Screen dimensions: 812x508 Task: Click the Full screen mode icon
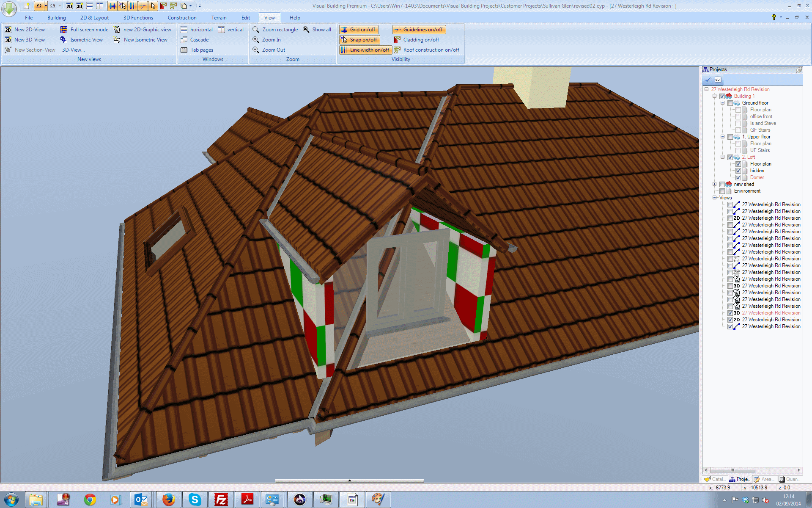pos(64,30)
